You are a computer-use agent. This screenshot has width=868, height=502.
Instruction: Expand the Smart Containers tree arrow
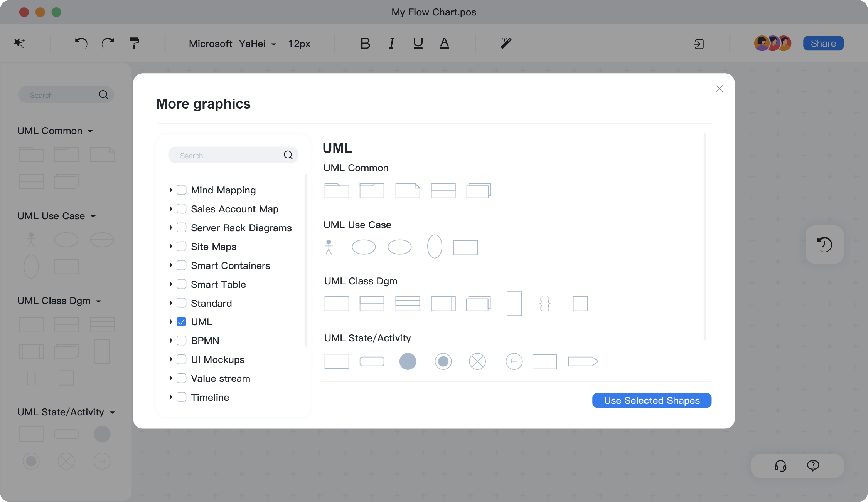(171, 265)
